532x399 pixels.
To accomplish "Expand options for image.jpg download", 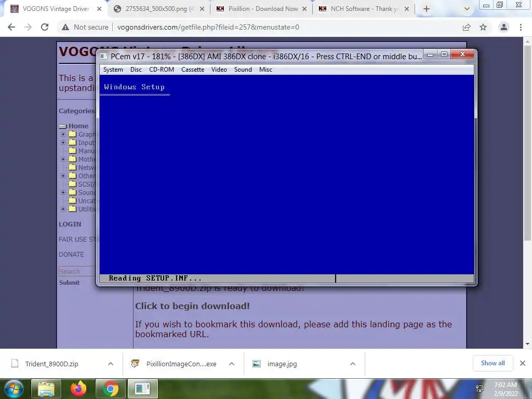I will click(x=353, y=364).
